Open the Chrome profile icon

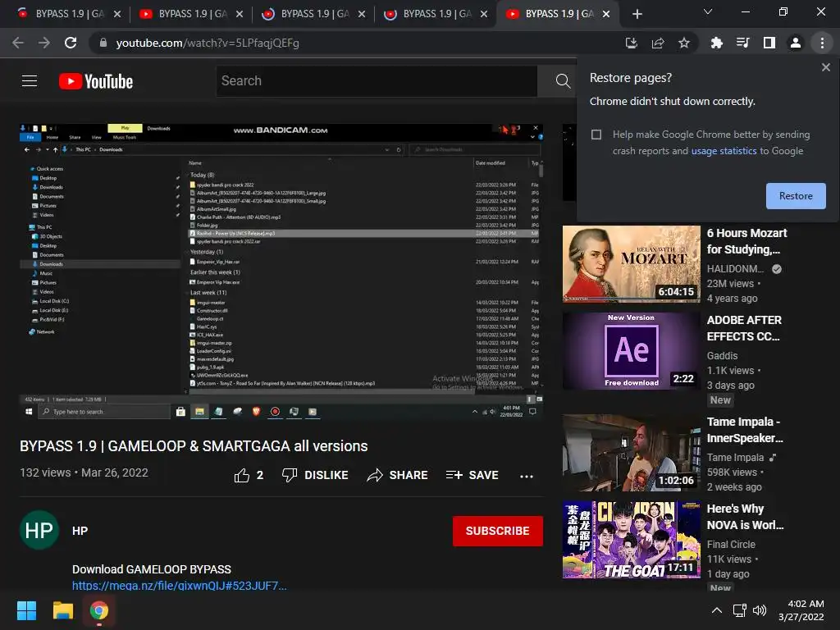point(796,43)
